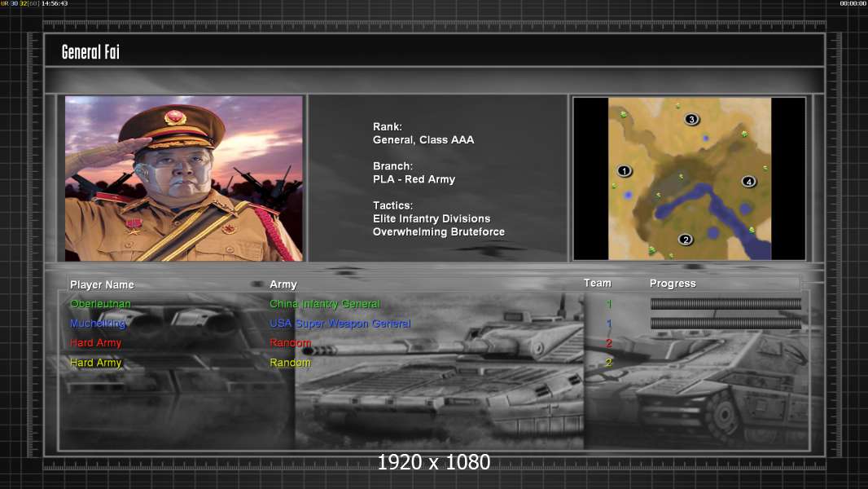Click the 'Overwhelming Bruteforce' text
868x489 pixels.
(439, 232)
